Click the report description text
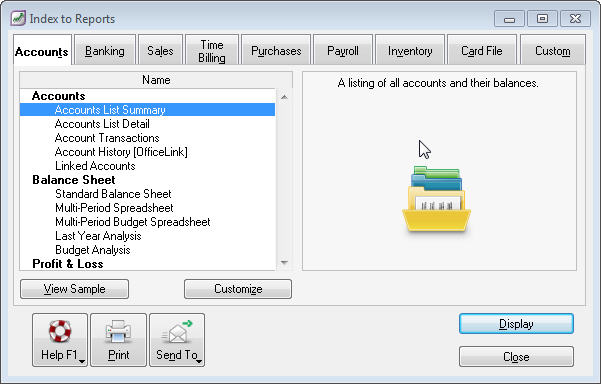The height and width of the screenshot is (384, 601). 438,83
